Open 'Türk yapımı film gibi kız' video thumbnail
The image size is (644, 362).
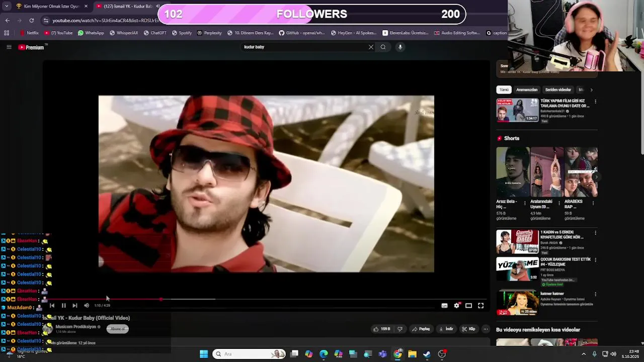point(517,110)
